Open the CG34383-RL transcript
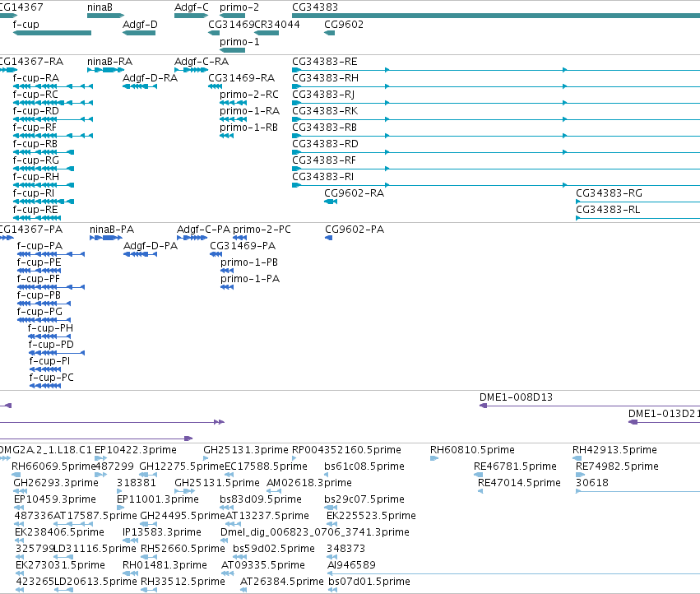 point(638,218)
